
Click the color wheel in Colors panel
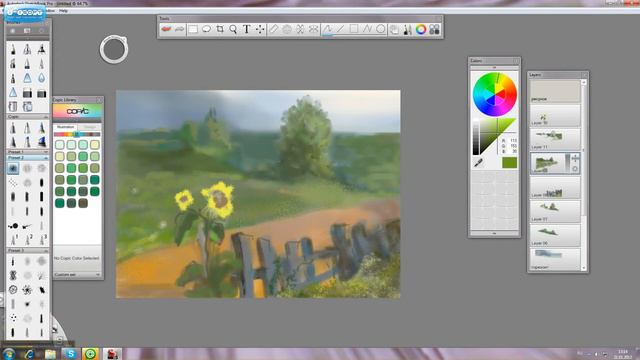[495, 95]
